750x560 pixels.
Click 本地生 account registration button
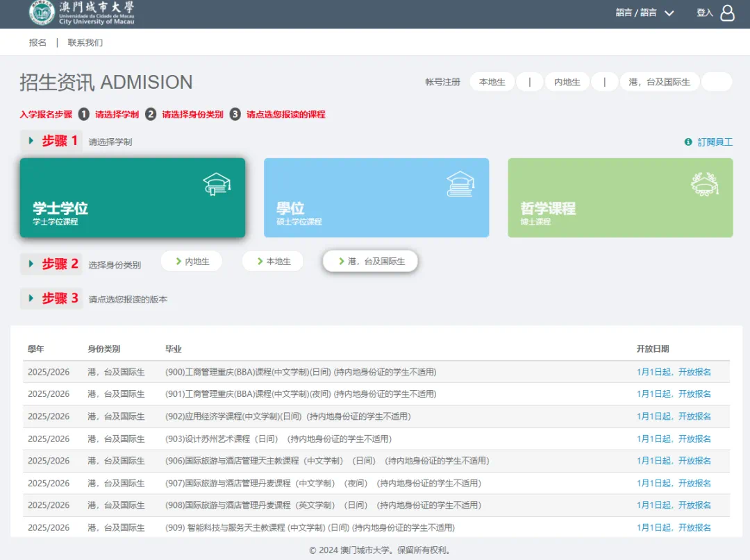click(x=492, y=82)
